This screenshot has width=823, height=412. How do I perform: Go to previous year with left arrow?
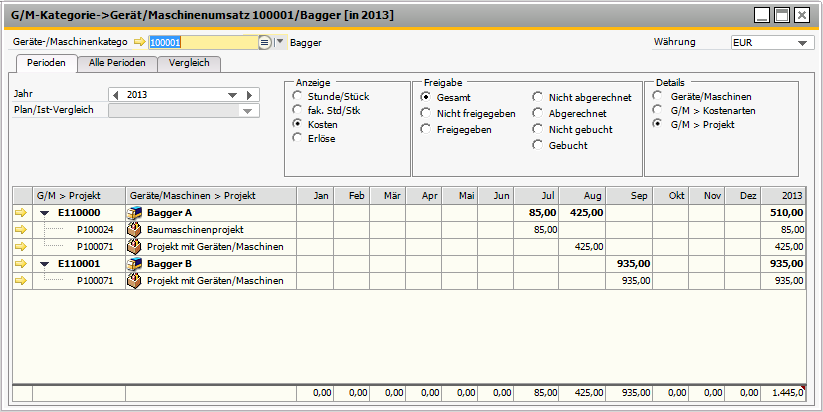[116, 95]
